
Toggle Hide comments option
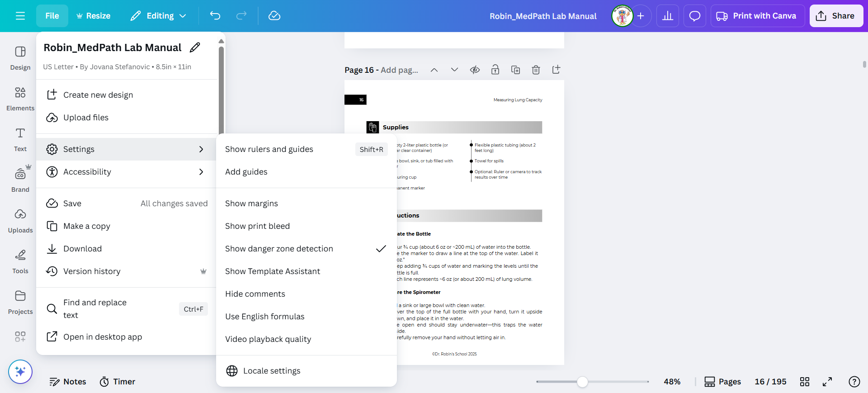(x=306, y=294)
